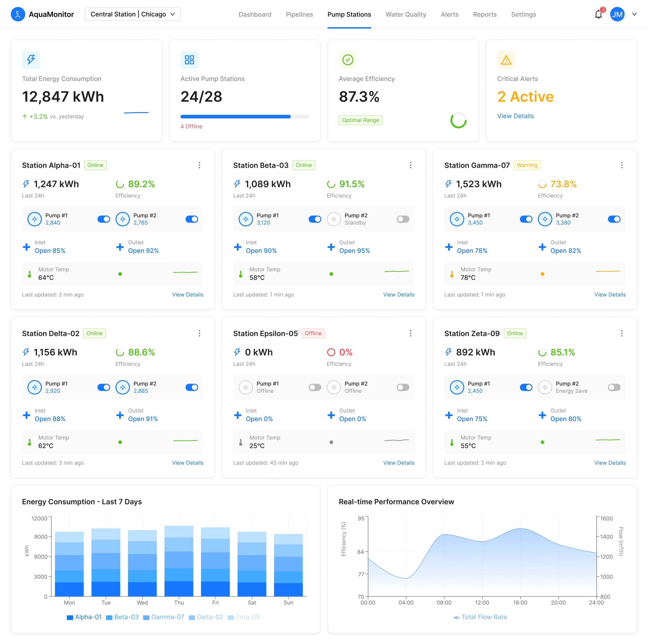Click the AquaMonitor logo icon

coord(18,14)
